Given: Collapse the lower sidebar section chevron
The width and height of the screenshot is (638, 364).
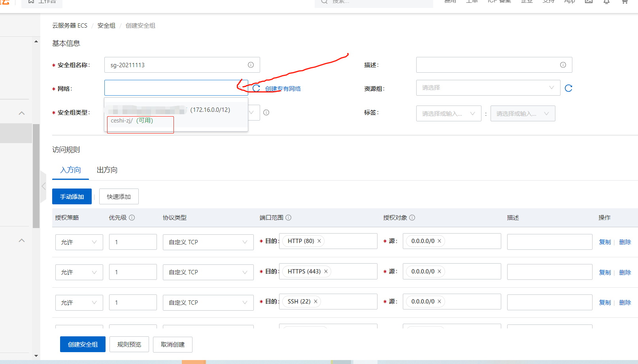Looking at the screenshot, I should pos(22,240).
